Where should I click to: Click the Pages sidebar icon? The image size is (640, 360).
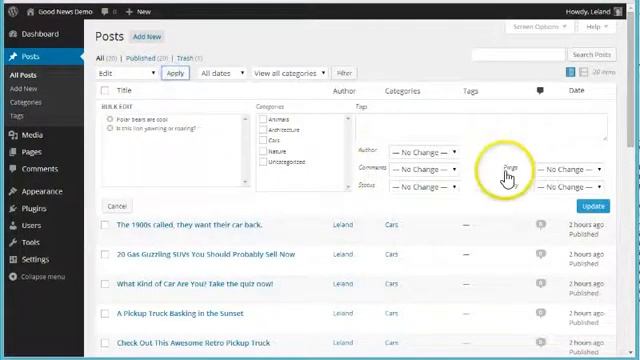(x=13, y=152)
